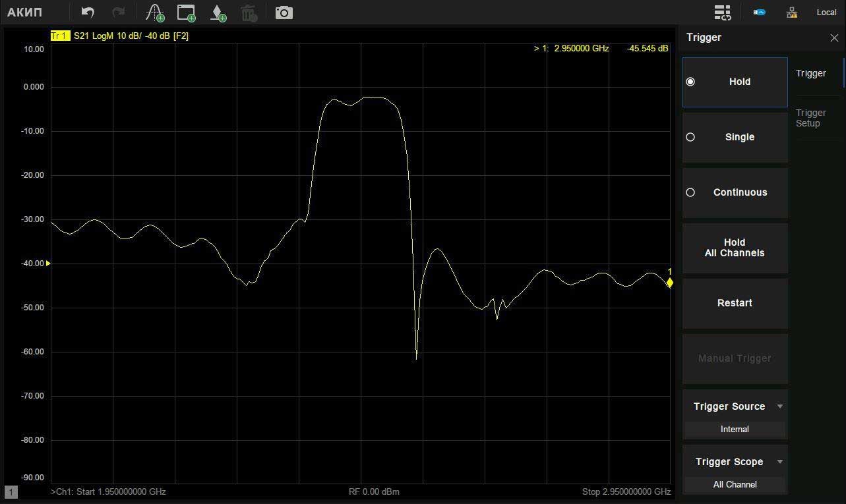Click the network warning status icon
The height and width of the screenshot is (504, 846).
[x=792, y=13]
